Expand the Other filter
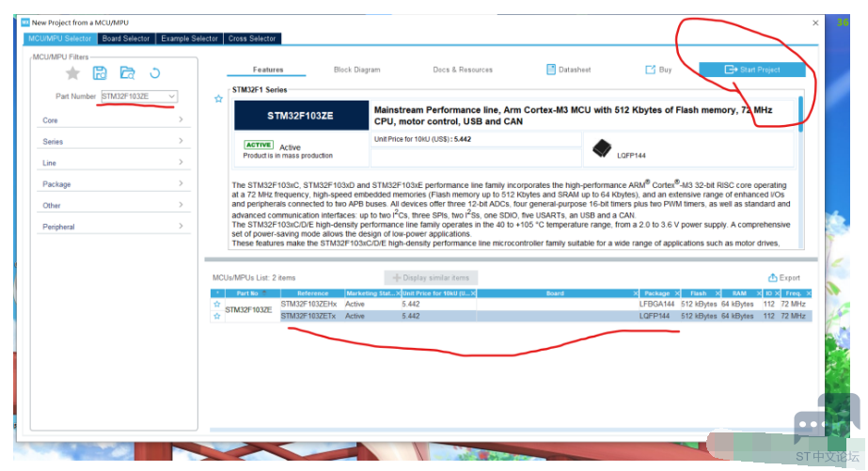The image size is (868, 471). point(114,205)
